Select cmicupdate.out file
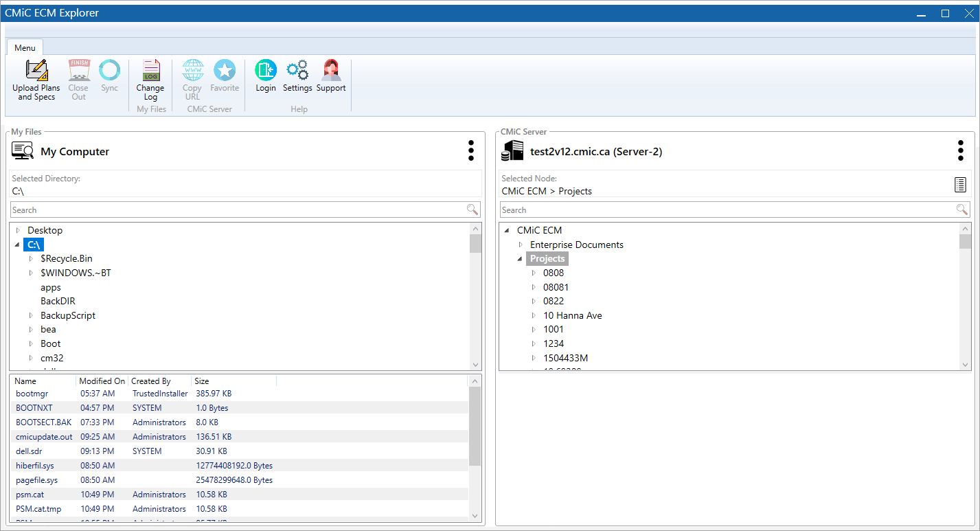The height and width of the screenshot is (531, 980). (x=240, y=437)
